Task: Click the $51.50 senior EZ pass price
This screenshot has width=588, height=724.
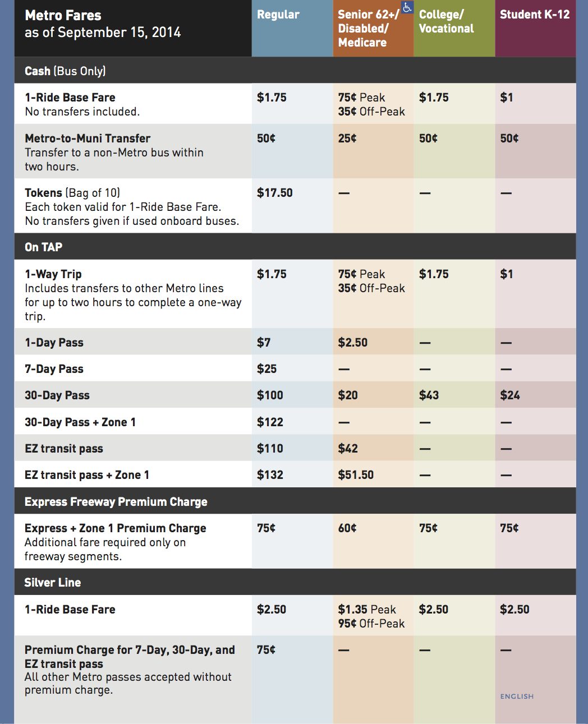Action: coord(356,475)
